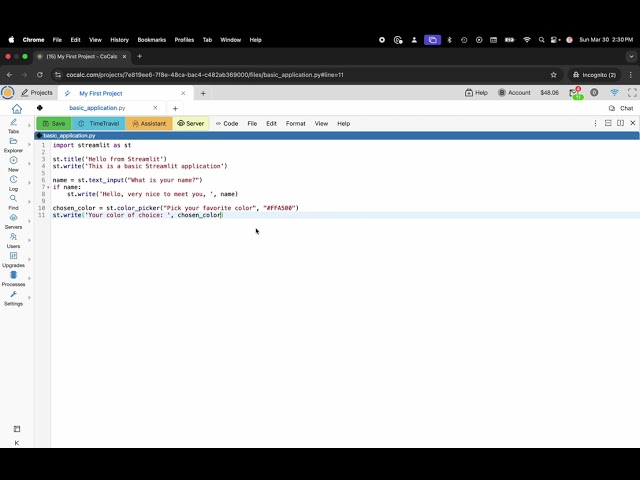The width and height of the screenshot is (640, 480).
Task: Open the editor View menu
Action: coord(321,123)
